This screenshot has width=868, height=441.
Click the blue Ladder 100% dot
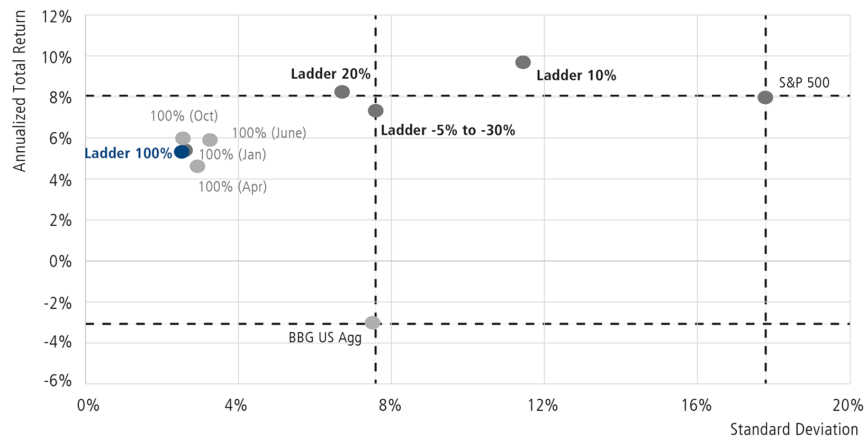(x=181, y=152)
